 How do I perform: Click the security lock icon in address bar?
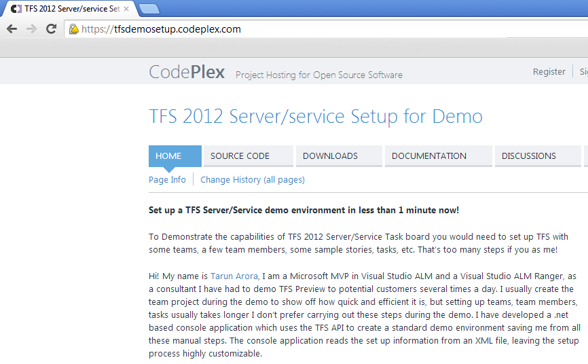[x=73, y=29]
